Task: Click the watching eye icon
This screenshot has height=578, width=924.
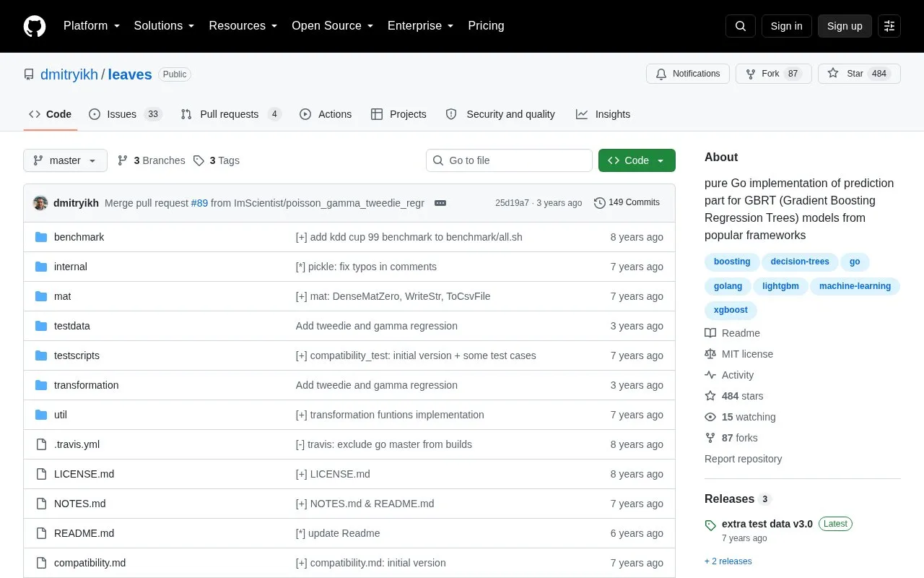Action: [710, 417]
